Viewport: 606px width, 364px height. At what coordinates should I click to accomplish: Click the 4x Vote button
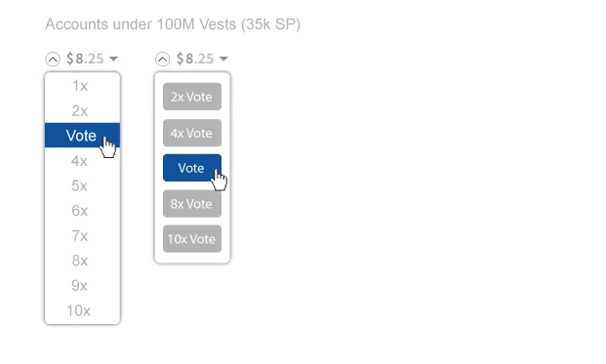coord(192,133)
